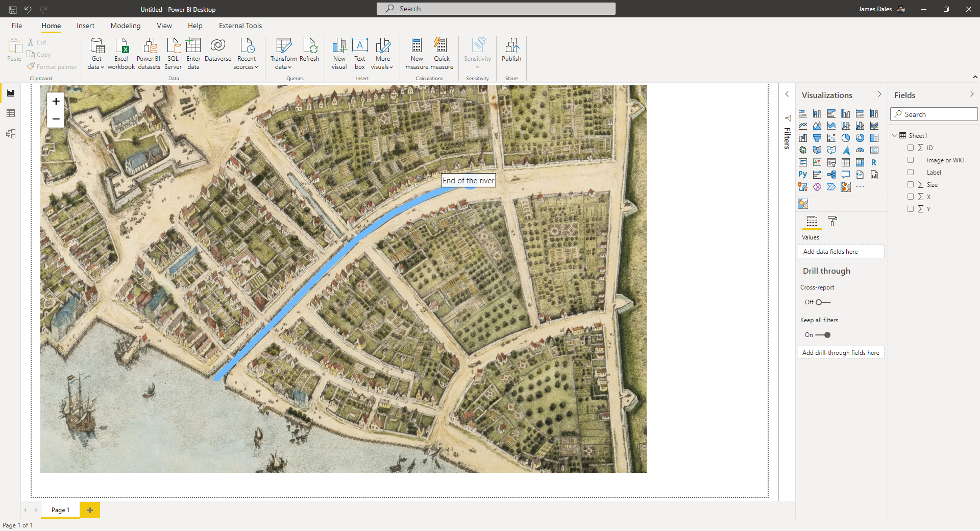
Task: Switch to Model view in left sidebar
Action: tap(11, 134)
